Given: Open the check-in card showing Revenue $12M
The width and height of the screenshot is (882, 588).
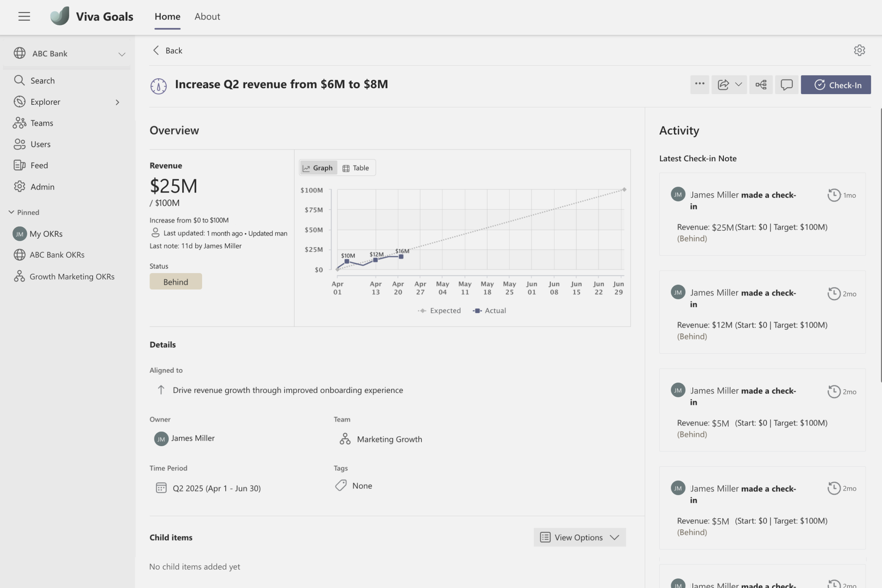Looking at the screenshot, I should pos(762,312).
